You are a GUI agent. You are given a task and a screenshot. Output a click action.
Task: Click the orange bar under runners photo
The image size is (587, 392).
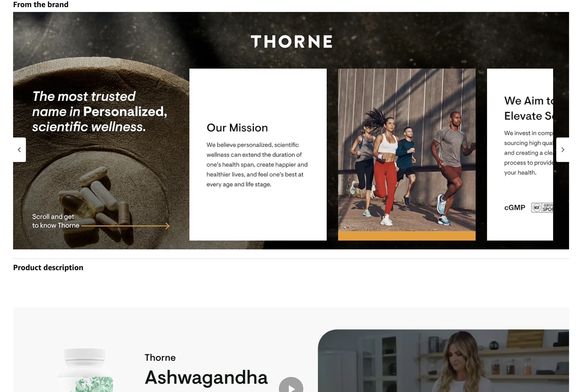pos(407,236)
